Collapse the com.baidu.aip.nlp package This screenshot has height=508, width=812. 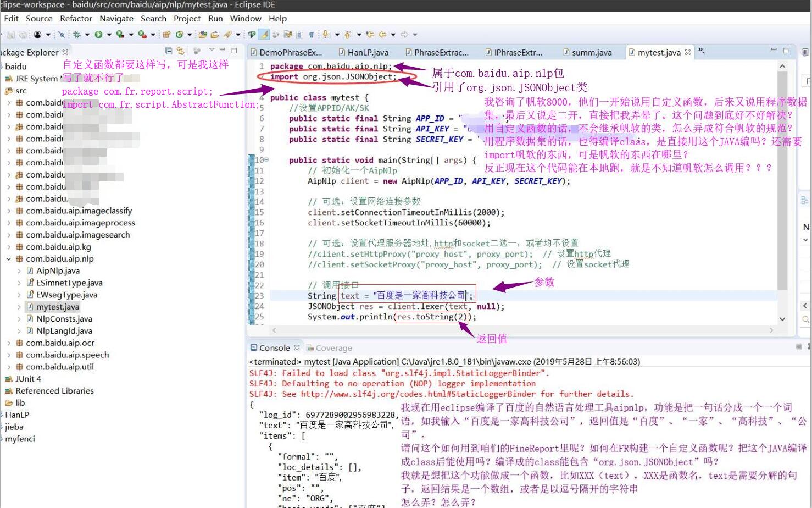coord(8,259)
